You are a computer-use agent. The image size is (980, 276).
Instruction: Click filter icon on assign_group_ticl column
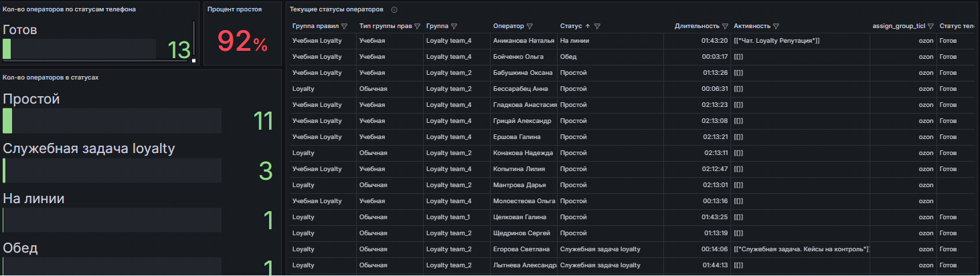[x=930, y=27]
